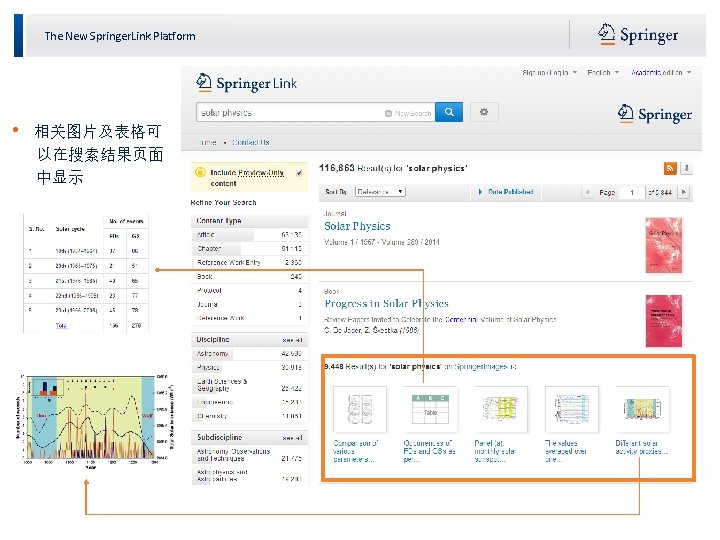Viewport: 720px width, 540px height.
Task: Click the yellow preview-only content icon
Action: coord(200,173)
